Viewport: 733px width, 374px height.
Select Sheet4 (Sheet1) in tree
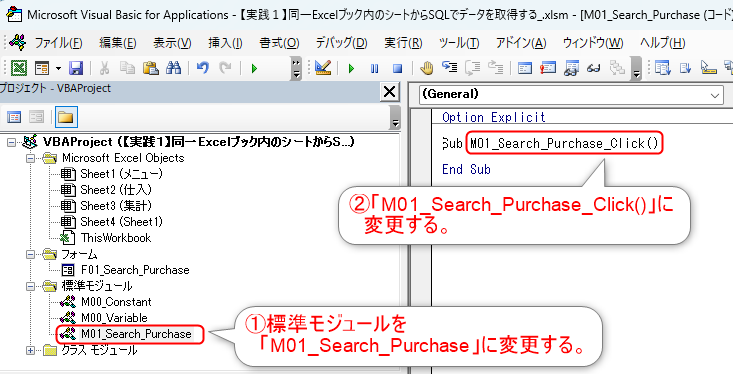point(122,222)
